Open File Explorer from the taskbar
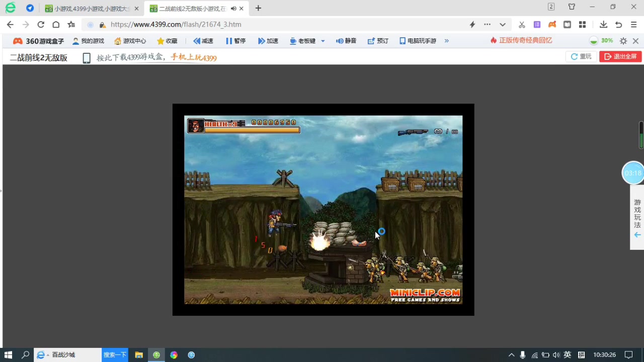644x362 pixels. pyautogui.click(x=139, y=355)
